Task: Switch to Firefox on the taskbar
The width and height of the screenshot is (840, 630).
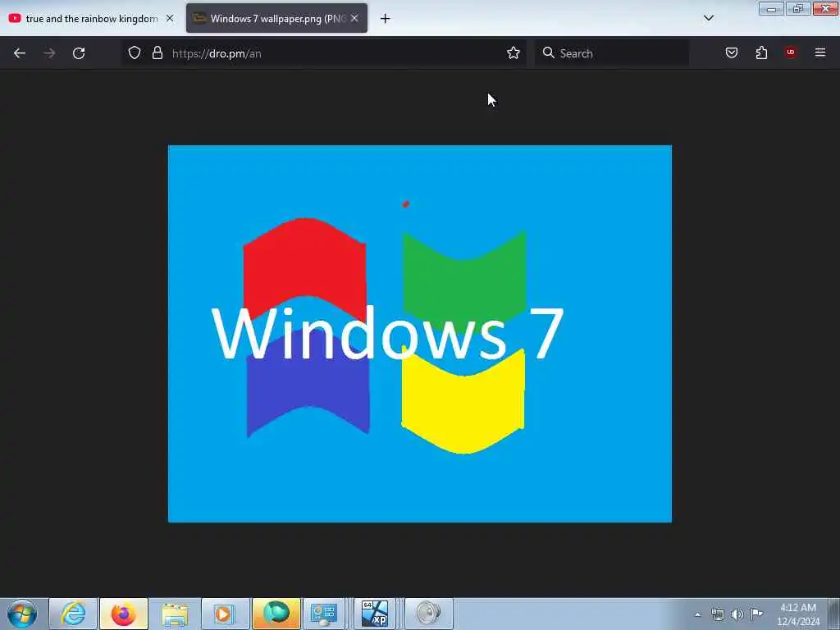Action: pos(124,614)
